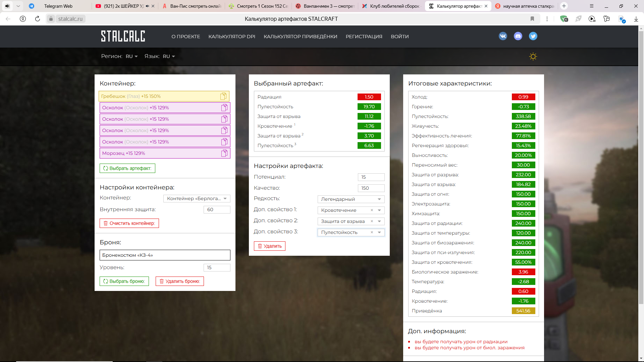Copy the Гребешок (Глаз) artifact row
644x362 pixels.
pos(223,97)
